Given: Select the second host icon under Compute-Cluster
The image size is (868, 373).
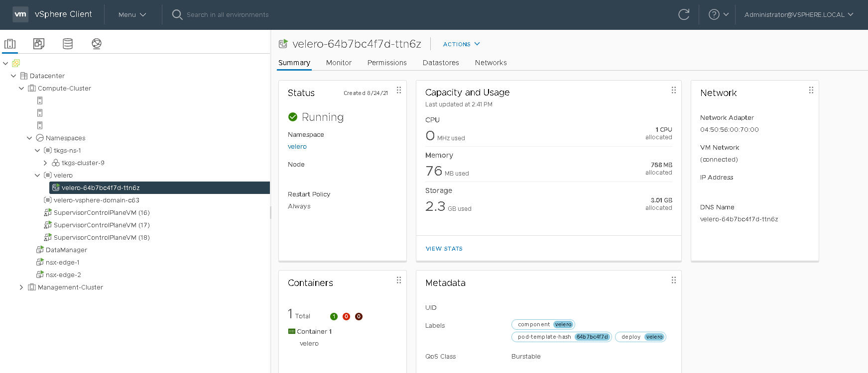Looking at the screenshot, I should tap(40, 113).
